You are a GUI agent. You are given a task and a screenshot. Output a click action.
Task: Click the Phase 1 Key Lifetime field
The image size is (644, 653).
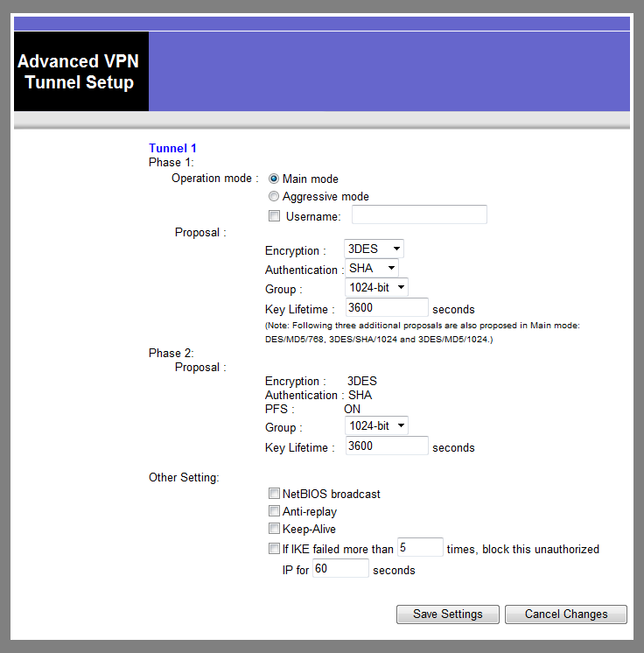[x=386, y=308]
